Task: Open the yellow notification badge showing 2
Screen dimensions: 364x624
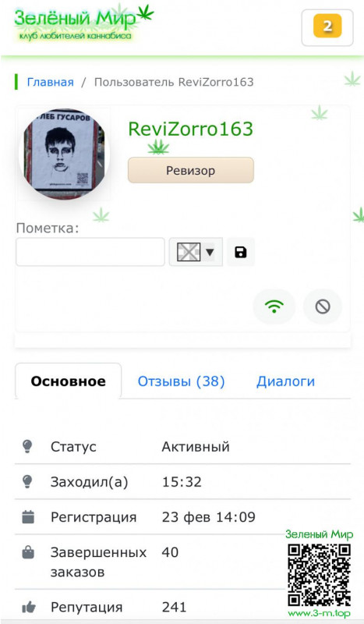Action: [327, 26]
